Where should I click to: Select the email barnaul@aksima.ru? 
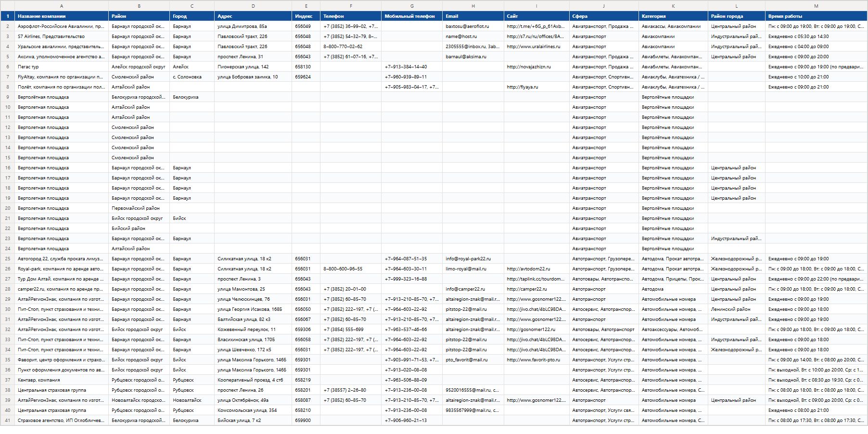pos(473,57)
